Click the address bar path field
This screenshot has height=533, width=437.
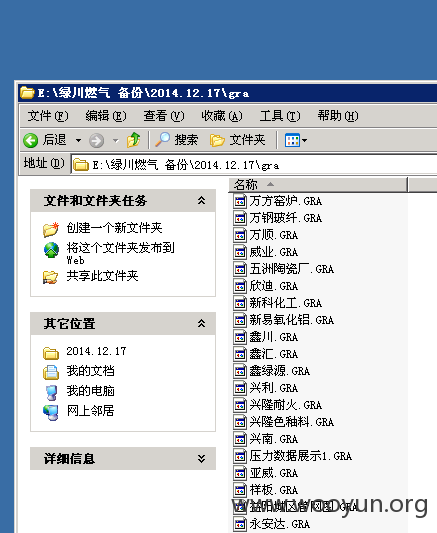click(x=254, y=165)
